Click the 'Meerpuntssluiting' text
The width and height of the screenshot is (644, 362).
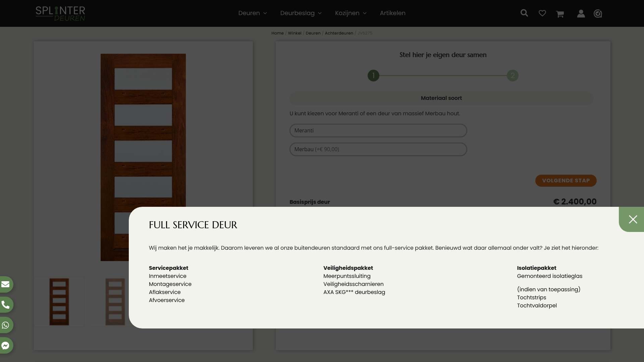347,276
